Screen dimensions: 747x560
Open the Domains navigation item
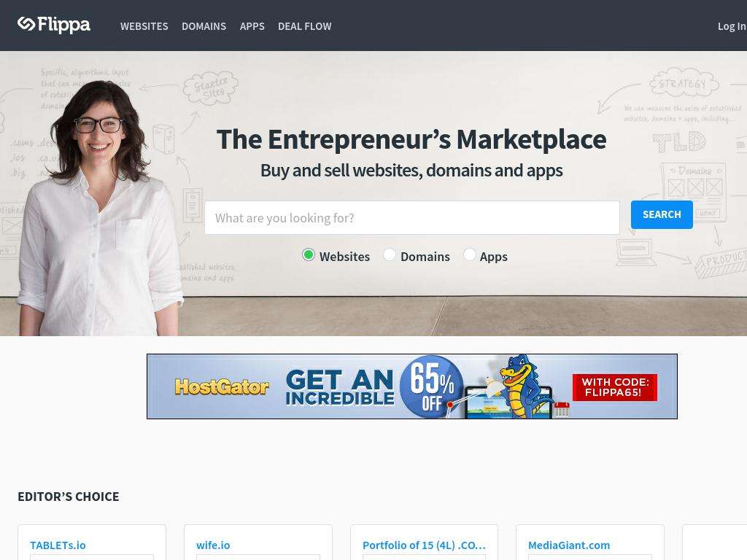click(204, 26)
